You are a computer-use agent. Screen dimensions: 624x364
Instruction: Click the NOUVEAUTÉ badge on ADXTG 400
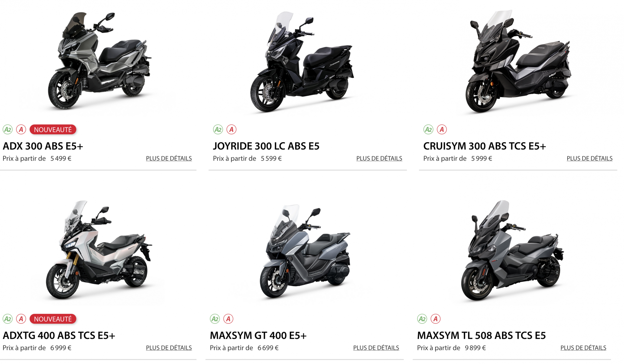click(x=53, y=319)
